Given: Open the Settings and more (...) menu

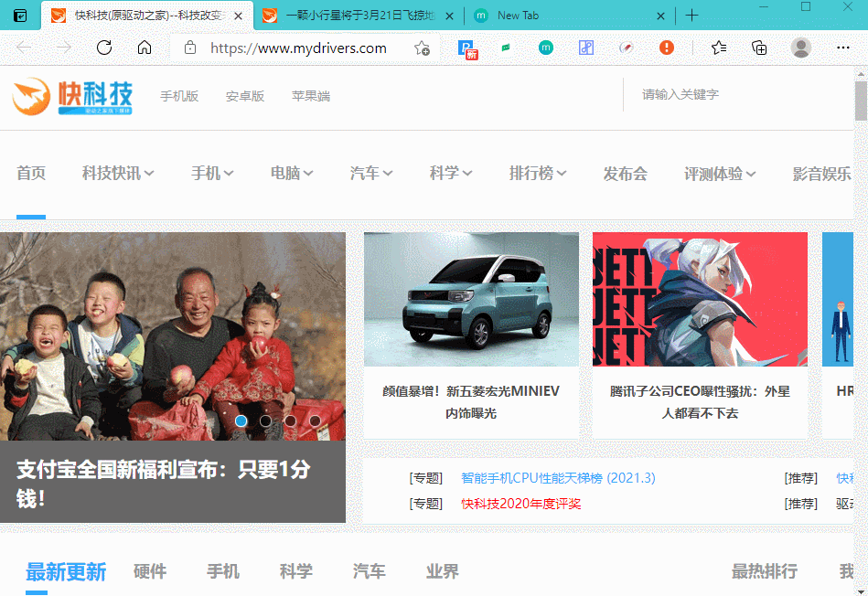Looking at the screenshot, I should (842, 48).
